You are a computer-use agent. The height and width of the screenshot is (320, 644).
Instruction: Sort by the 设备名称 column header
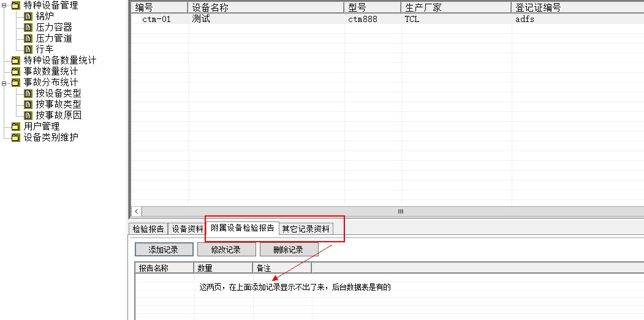[266, 7]
